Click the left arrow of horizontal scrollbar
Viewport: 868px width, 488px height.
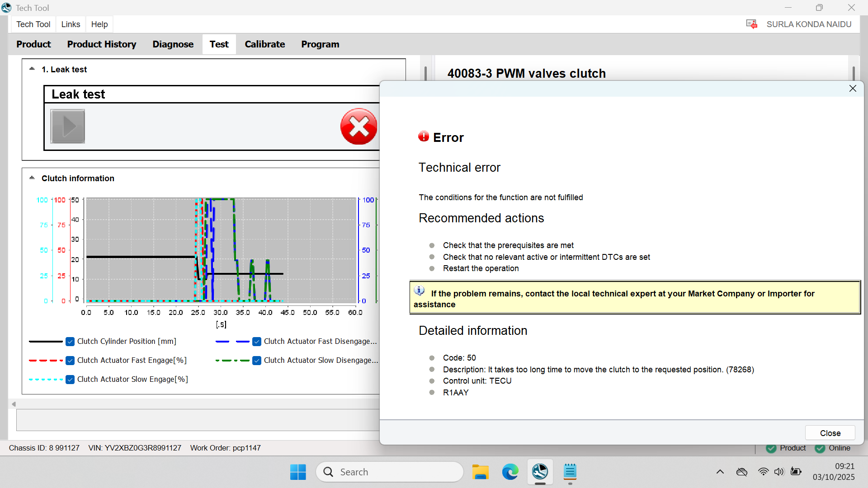coord(14,404)
